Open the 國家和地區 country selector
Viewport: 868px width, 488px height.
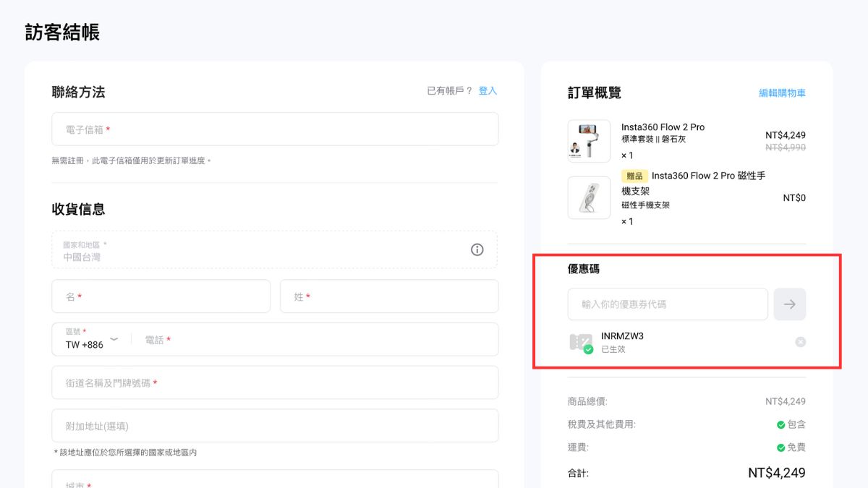point(275,250)
